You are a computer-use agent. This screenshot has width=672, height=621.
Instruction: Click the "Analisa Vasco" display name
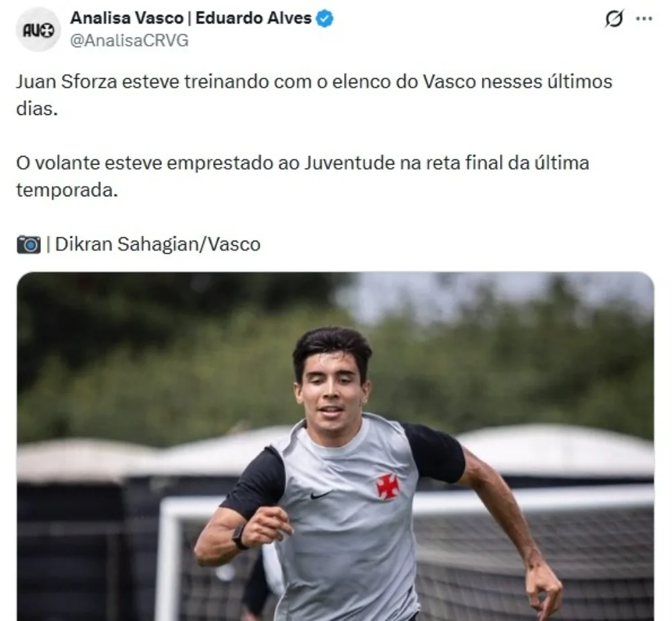[127, 18]
